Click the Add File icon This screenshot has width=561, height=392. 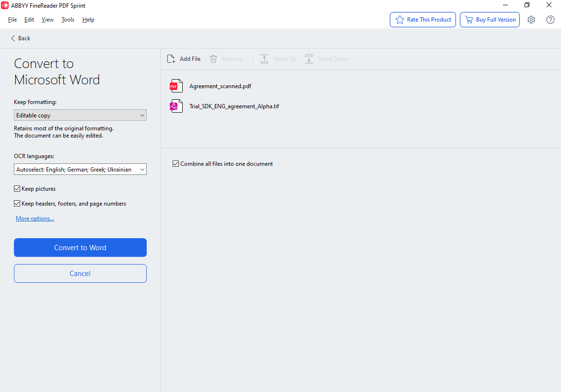point(171,58)
